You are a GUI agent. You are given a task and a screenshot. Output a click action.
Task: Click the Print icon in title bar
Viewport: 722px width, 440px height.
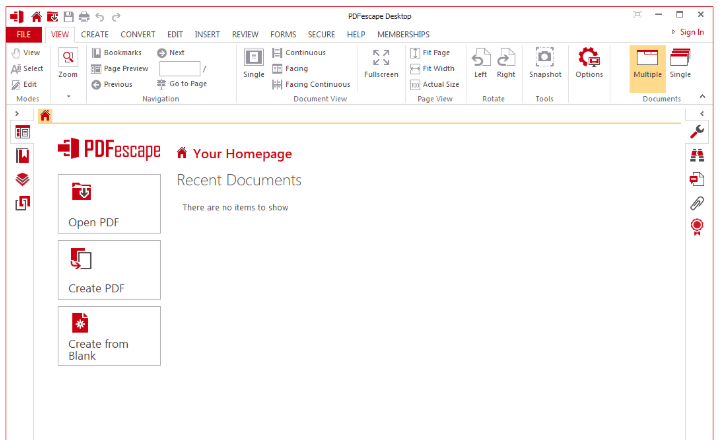pyautogui.click(x=84, y=17)
